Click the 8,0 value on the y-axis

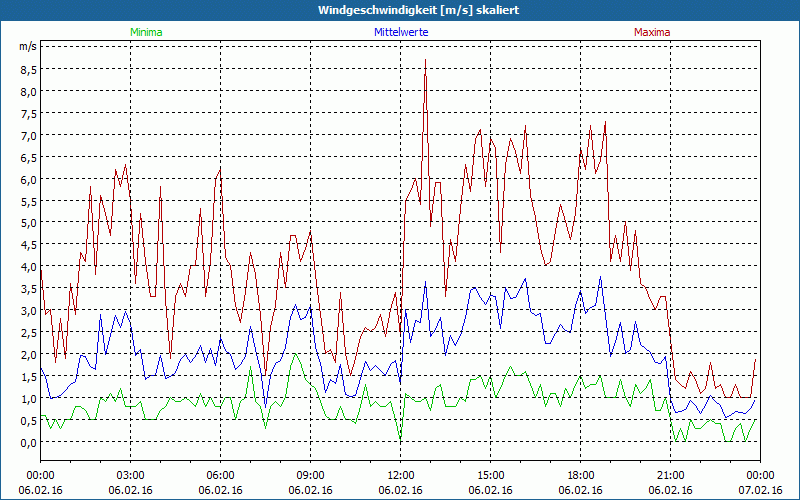click(28, 92)
